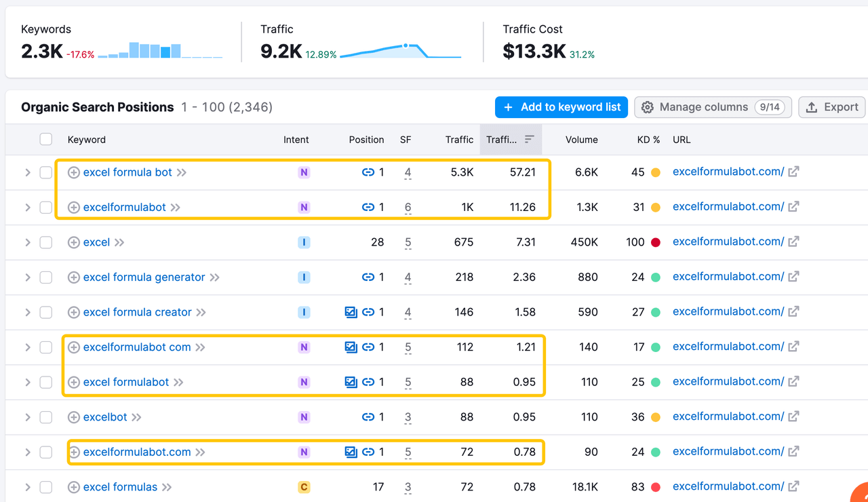Click Traffic Cost value $13.3K
This screenshot has height=502, width=868.
click(534, 51)
